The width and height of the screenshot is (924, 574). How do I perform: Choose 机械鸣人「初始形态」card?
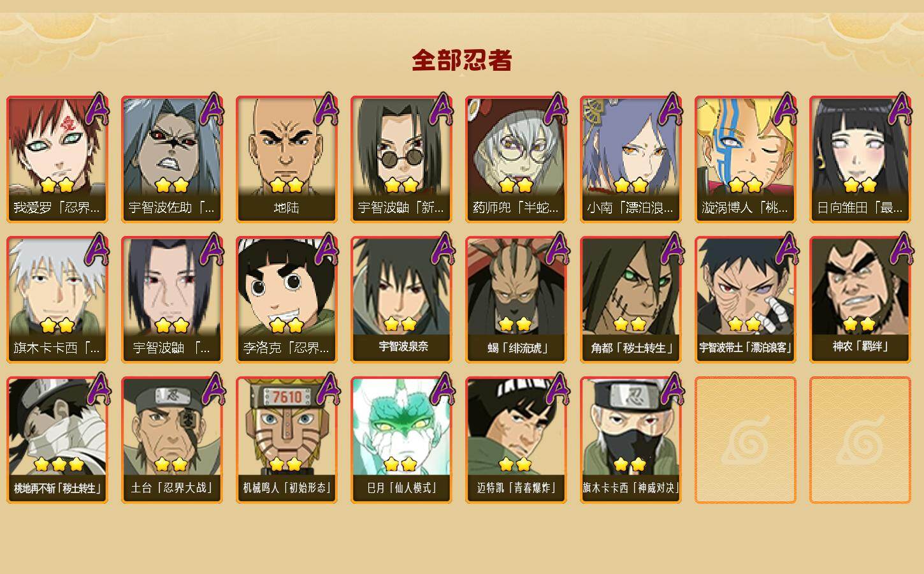287,440
